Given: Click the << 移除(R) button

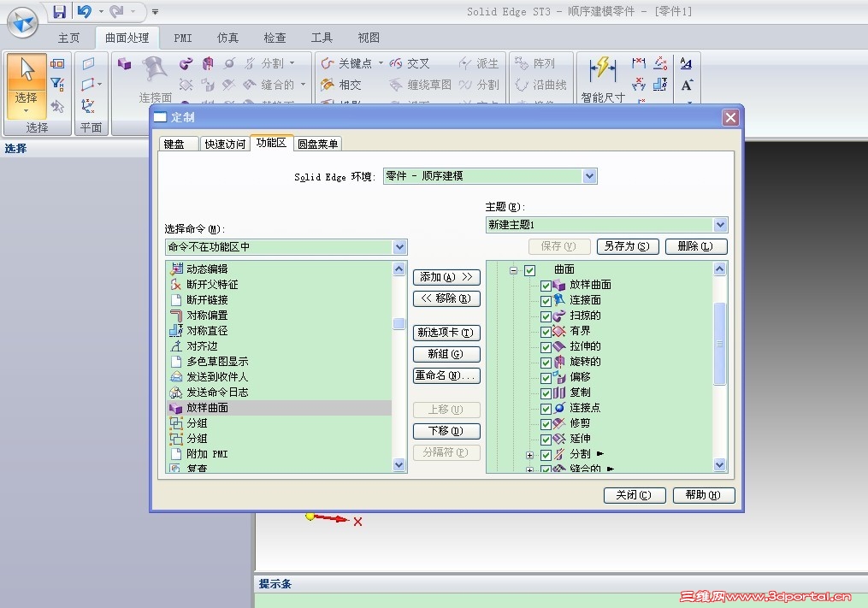Looking at the screenshot, I should [446, 298].
